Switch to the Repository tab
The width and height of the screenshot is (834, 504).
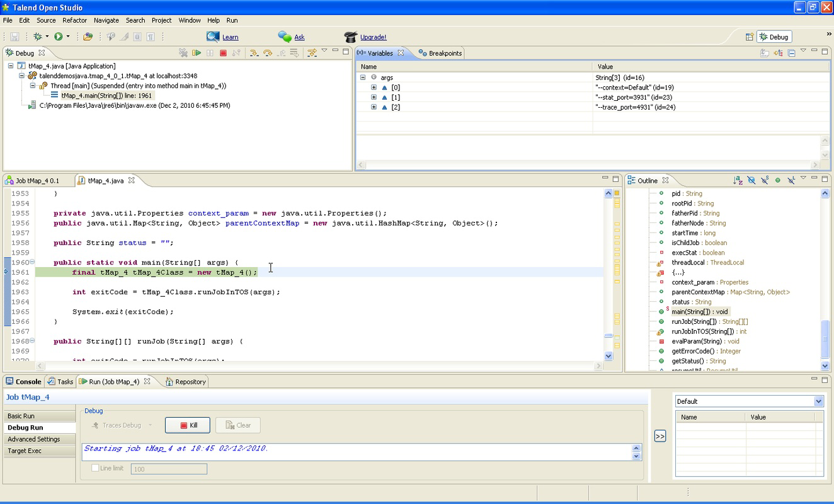point(186,381)
